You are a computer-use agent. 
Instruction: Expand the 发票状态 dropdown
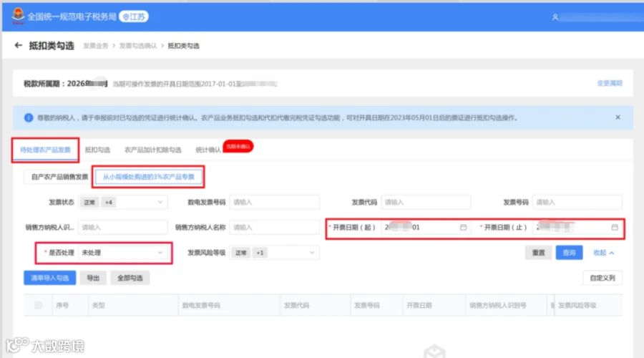pyautogui.click(x=123, y=202)
